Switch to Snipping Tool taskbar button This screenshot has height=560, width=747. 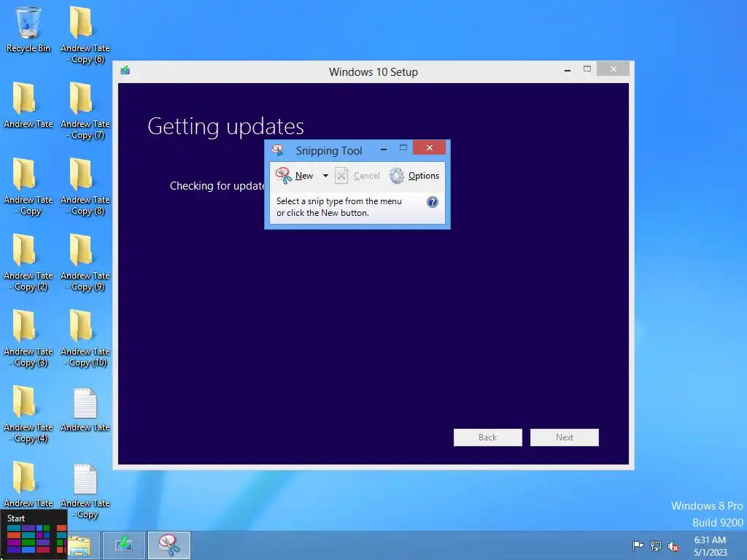(x=169, y=545)
